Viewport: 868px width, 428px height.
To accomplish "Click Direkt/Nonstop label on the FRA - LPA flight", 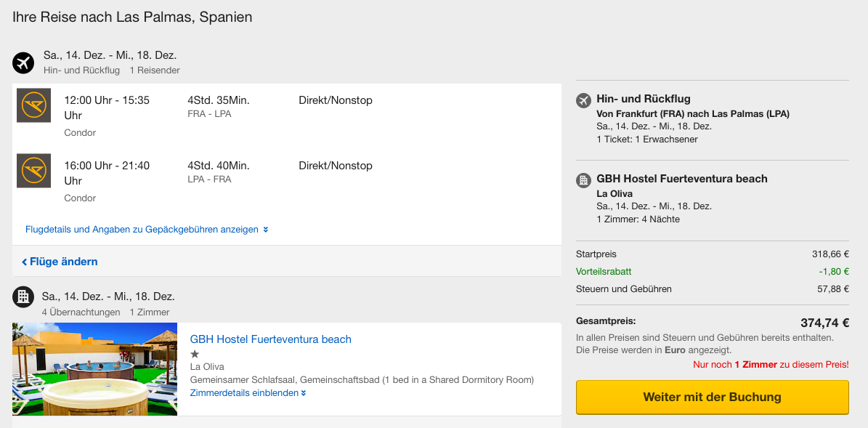I will point(335,100).
